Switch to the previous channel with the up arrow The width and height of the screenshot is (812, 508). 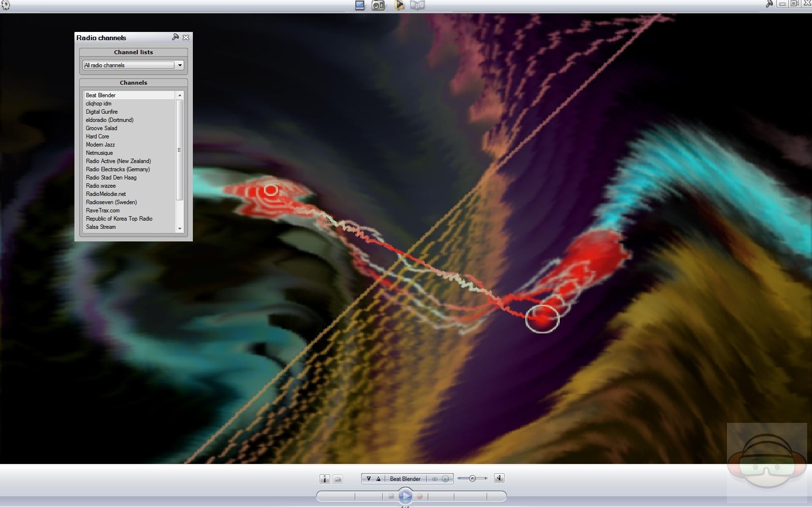378,479
